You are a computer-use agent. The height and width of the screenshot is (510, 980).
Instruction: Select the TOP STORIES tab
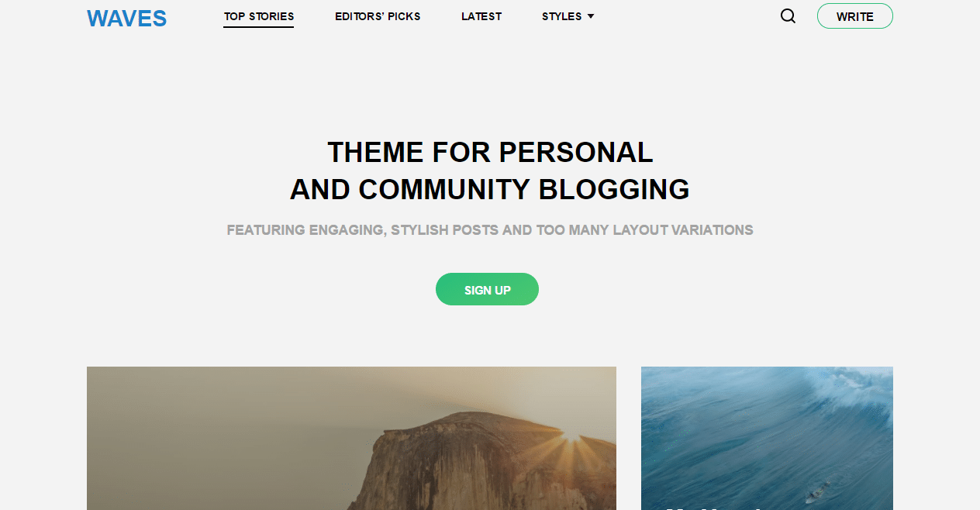[x=259, y=16]
